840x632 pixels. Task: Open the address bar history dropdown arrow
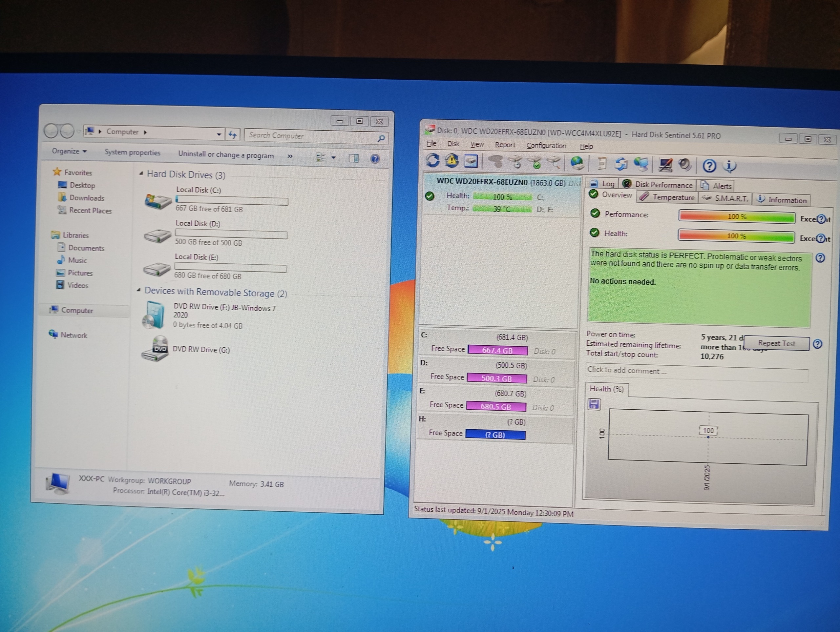(x=219, y=134)
